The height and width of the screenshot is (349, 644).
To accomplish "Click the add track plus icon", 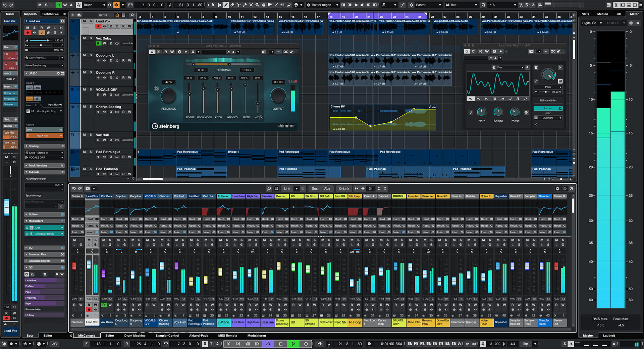I will [x=73, y=15].
